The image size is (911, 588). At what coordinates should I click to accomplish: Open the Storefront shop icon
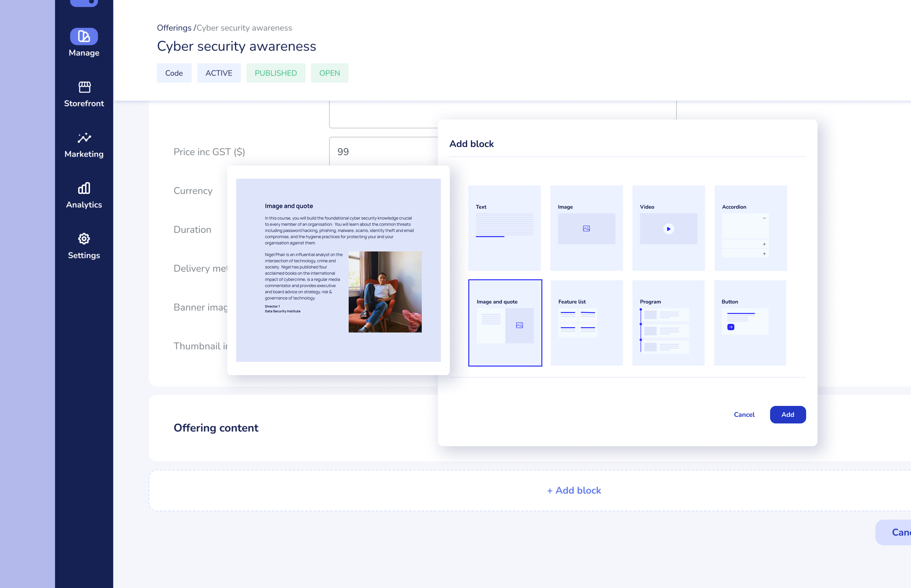pyautogui.click(x=84, y=87)
